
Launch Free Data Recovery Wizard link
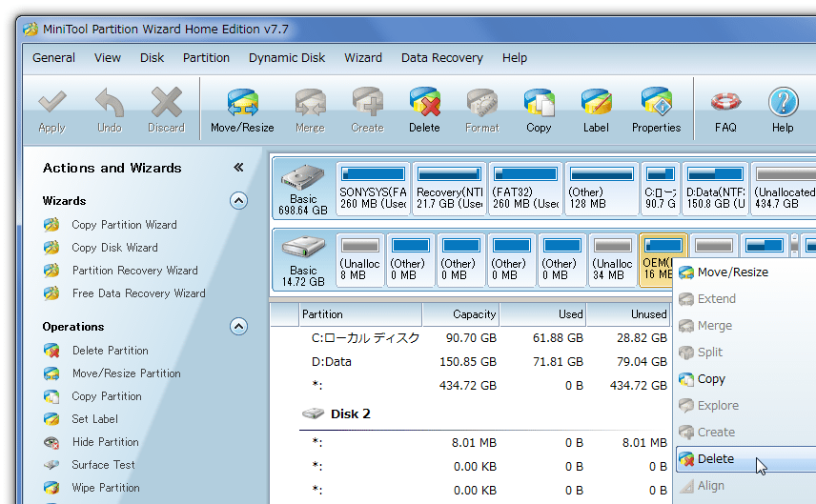coord(138,293)
